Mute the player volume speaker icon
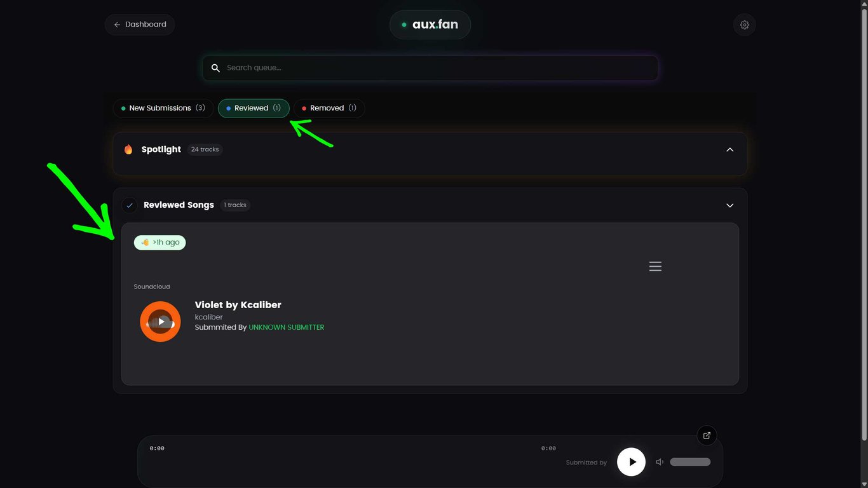This screenshot has height=488, width=868. [660, 462]
